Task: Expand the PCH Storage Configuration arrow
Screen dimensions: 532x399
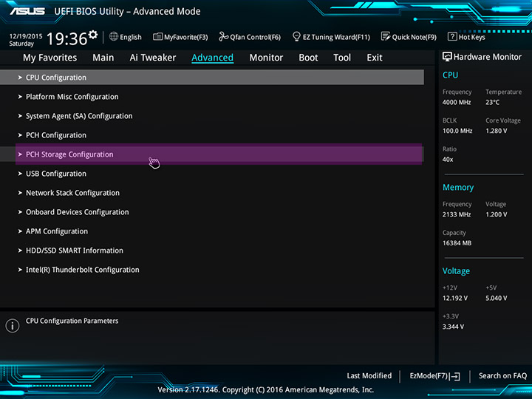Action: [x=20, y=154]
